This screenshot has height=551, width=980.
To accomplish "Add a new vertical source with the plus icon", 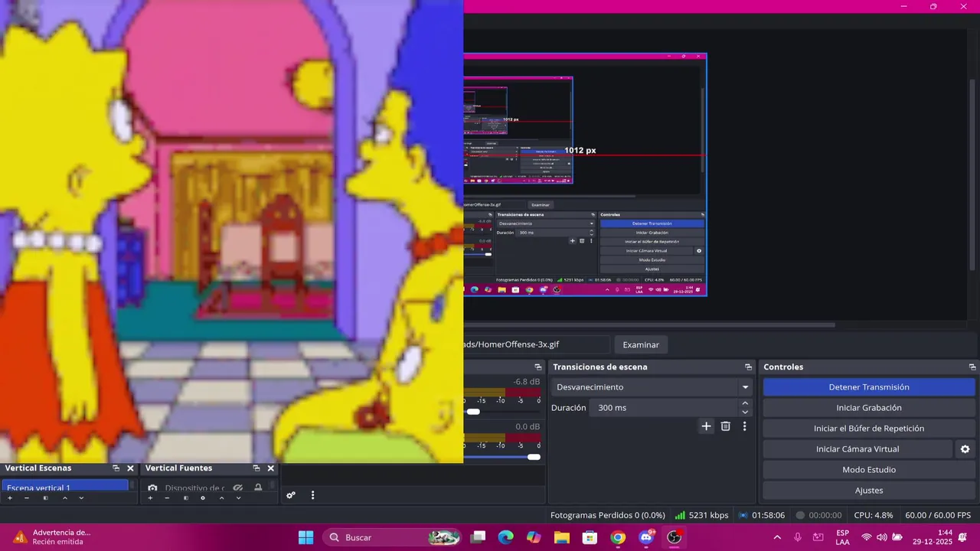I will 150,498.
